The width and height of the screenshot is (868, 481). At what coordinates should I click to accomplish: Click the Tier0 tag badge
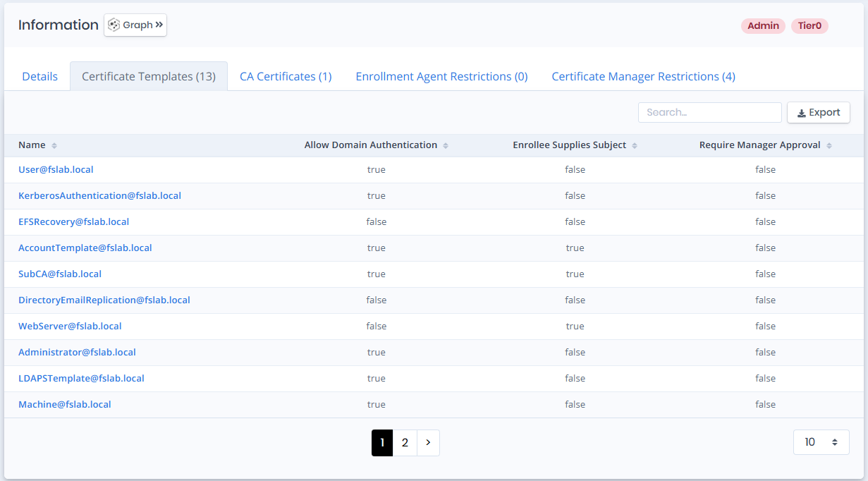tap(809, 26)
